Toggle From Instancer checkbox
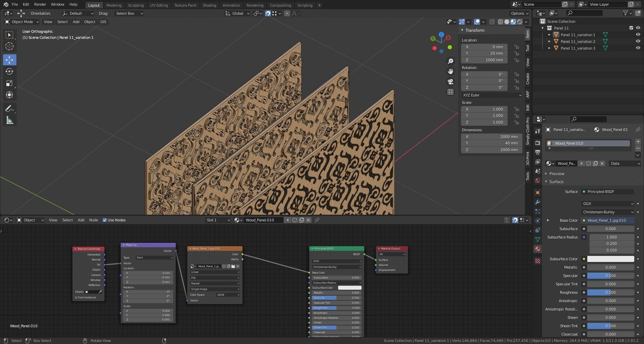Screen dimensions: 644x344 point(76,297)
